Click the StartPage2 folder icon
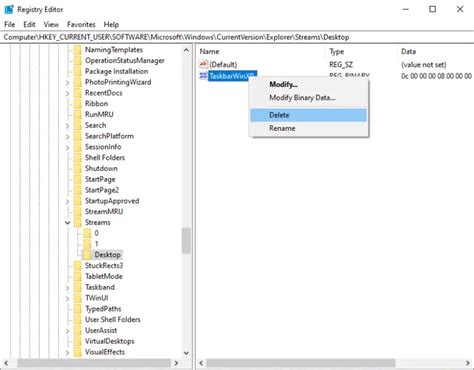The image size is (474, 370). pyautogui.click(x=78, y=190)
